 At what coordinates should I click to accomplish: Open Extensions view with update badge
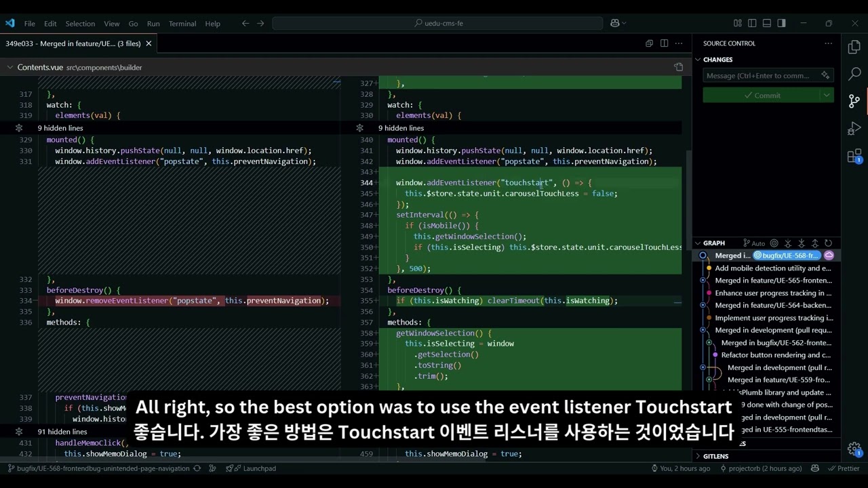(854, 156)
